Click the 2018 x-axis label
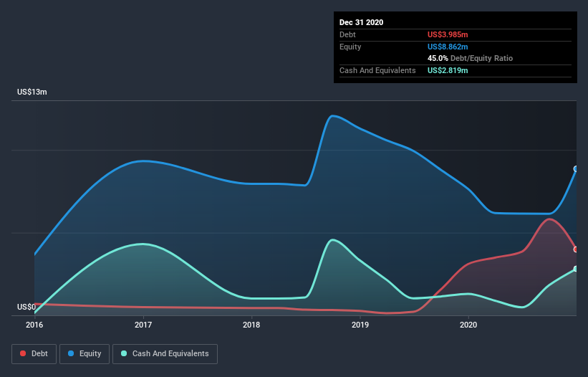Screen dimensions: 588x377 tap(251, 325)
